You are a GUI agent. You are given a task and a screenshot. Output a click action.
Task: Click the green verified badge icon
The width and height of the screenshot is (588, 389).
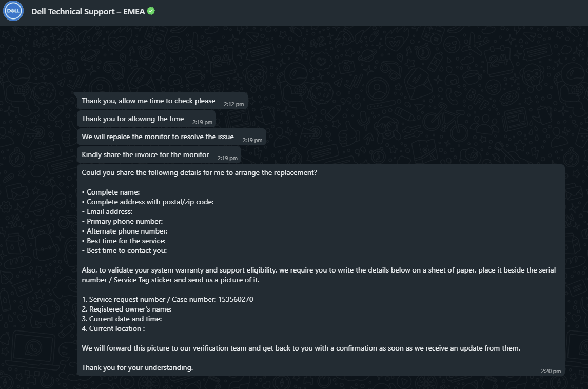click(151, 11)
